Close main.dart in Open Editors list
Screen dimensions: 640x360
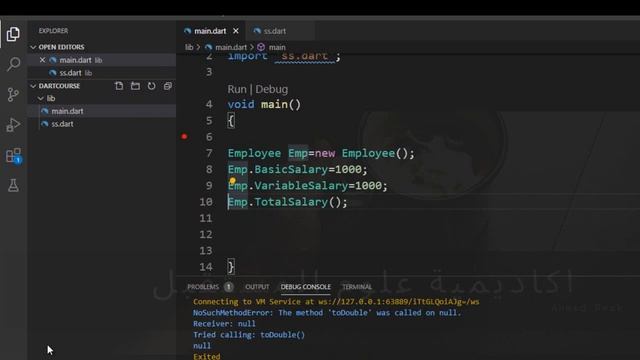click(42, 60)
